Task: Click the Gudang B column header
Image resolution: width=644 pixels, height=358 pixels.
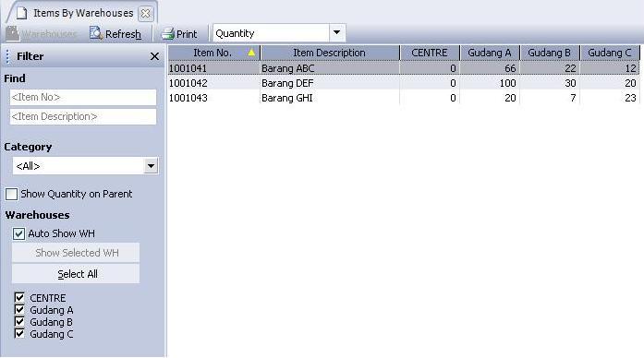Action: [x=550, y=53]
